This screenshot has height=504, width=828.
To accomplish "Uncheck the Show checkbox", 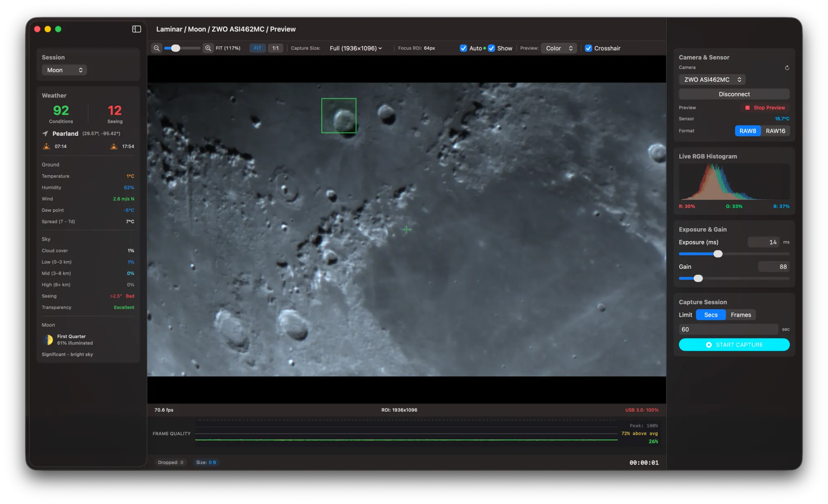I will pos(491,48).
